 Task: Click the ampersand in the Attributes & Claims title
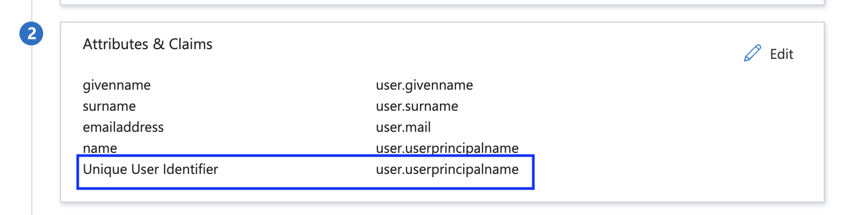coord(159,44)
